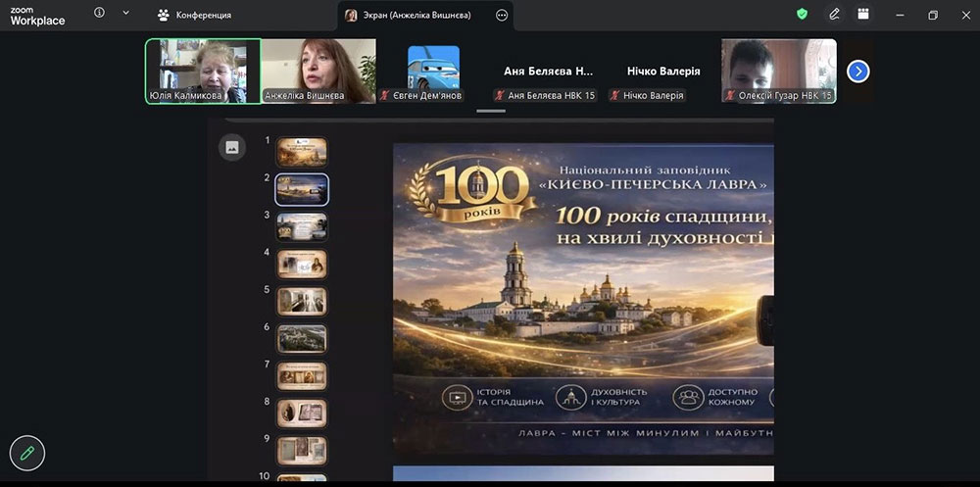Show next participants with blue arrow

857,71
